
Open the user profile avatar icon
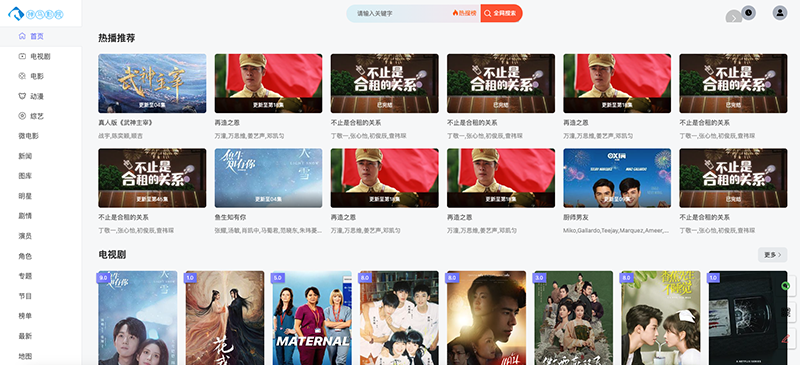780,12
